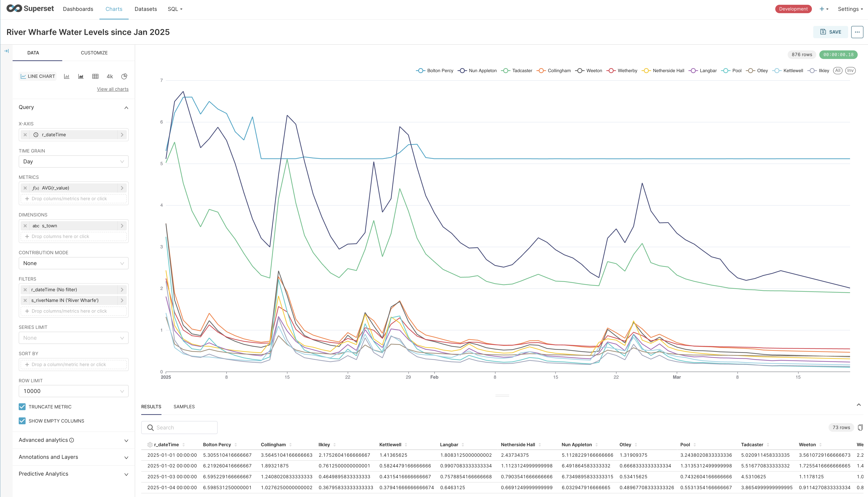The image size is (868, 497).
Task: Toggle the Weeton legend series
Action: click(588, 71)
